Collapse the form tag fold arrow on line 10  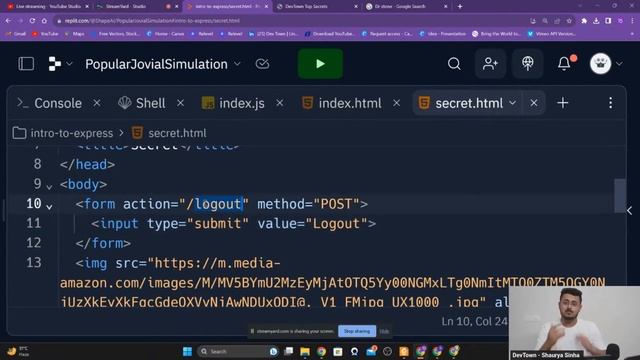coord(49,207)
